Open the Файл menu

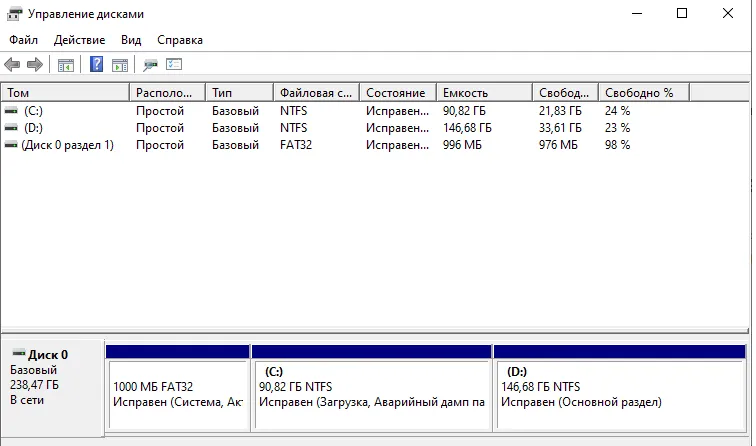(x=23, y=40)
